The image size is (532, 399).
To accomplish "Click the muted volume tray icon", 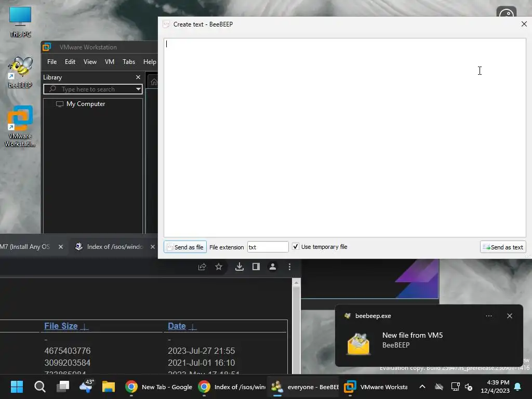I will (469, 387).
